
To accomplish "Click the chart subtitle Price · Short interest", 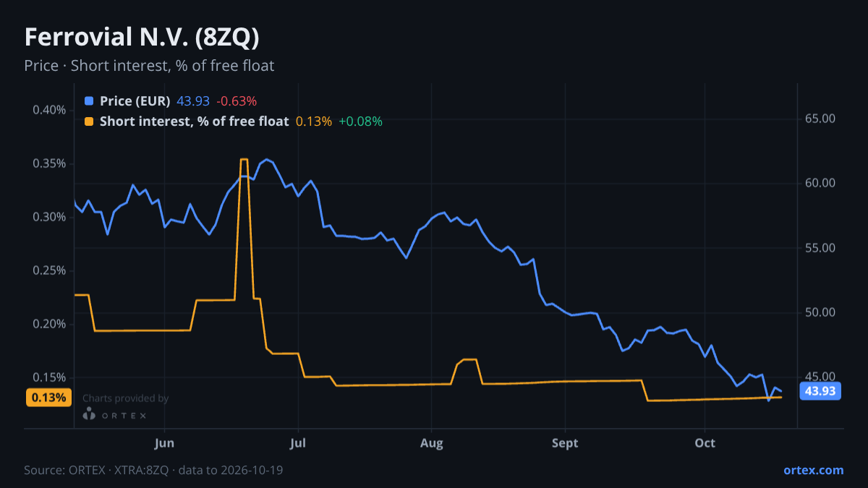I will (149, 66).
